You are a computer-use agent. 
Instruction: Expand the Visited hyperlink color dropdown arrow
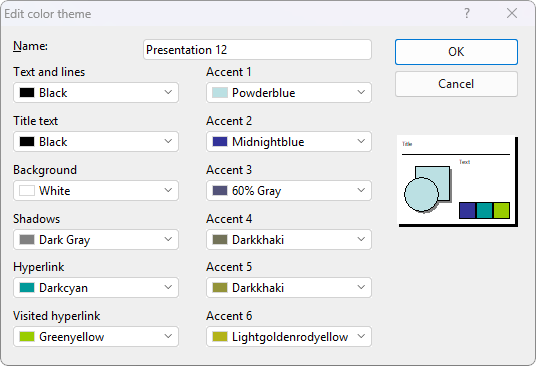pos(168,336)
